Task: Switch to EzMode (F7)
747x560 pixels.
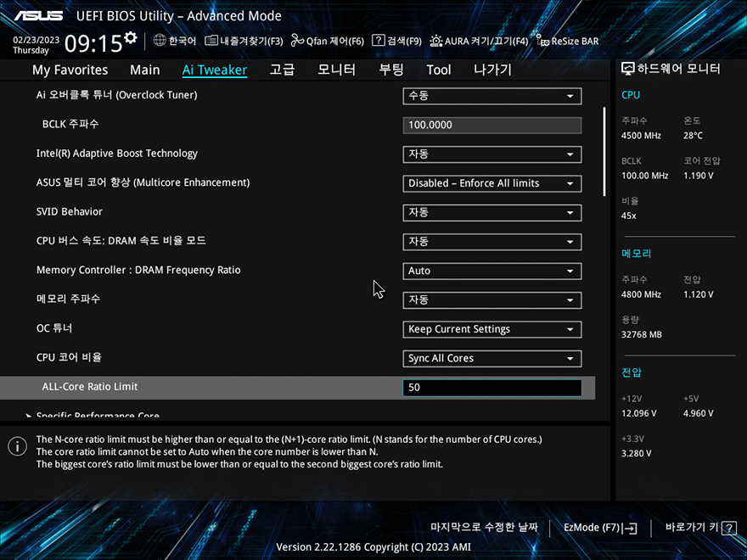Action: pyautogui.click(x=599, y=528)
